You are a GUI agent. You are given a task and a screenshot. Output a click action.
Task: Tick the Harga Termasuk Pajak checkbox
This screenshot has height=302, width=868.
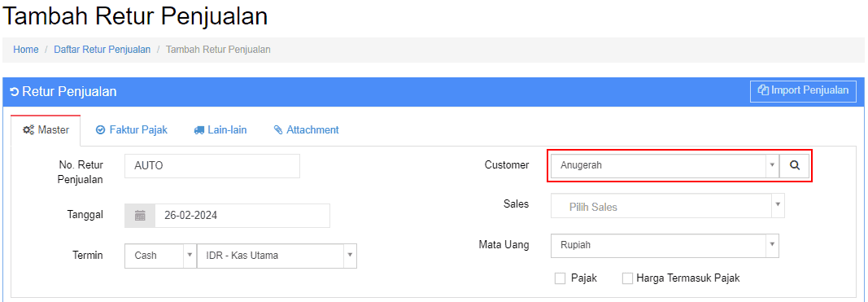click(627, 278)
